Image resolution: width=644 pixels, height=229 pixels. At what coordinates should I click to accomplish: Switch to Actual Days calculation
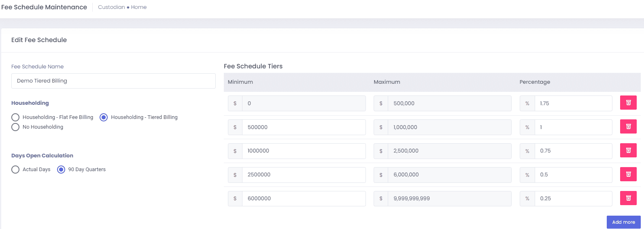[15, 170]
